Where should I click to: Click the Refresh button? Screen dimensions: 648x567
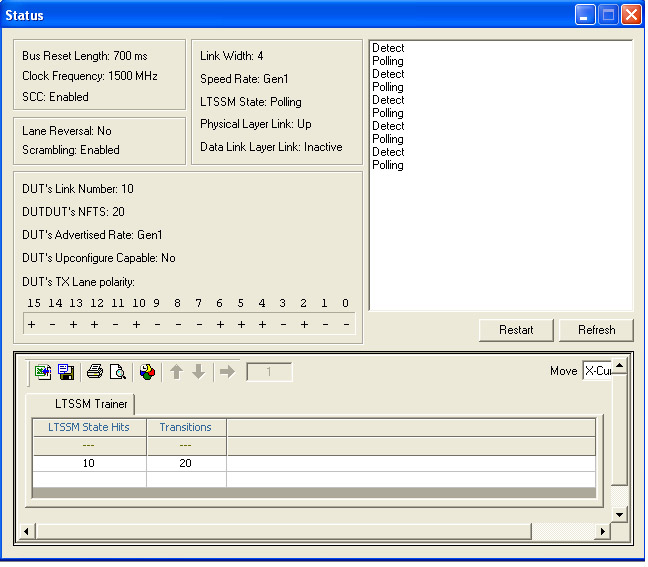[x=596, y=331]
